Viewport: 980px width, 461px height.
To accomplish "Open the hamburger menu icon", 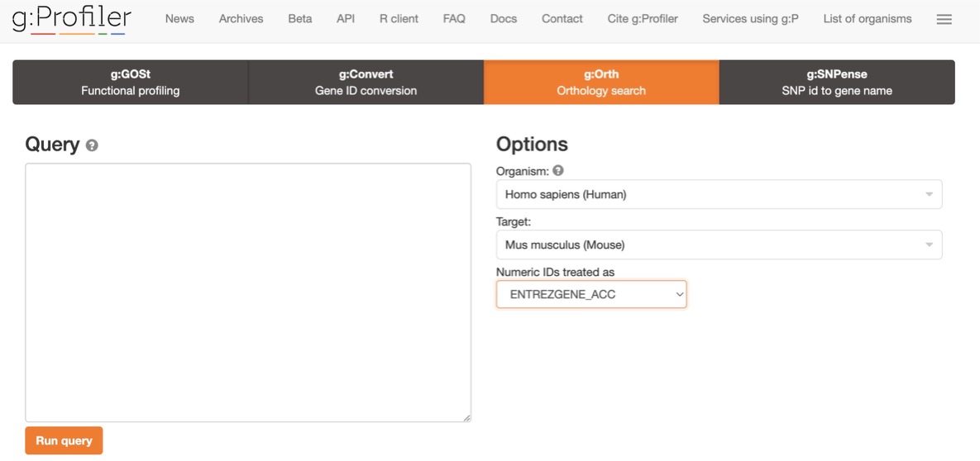I will tap(944, 19).
